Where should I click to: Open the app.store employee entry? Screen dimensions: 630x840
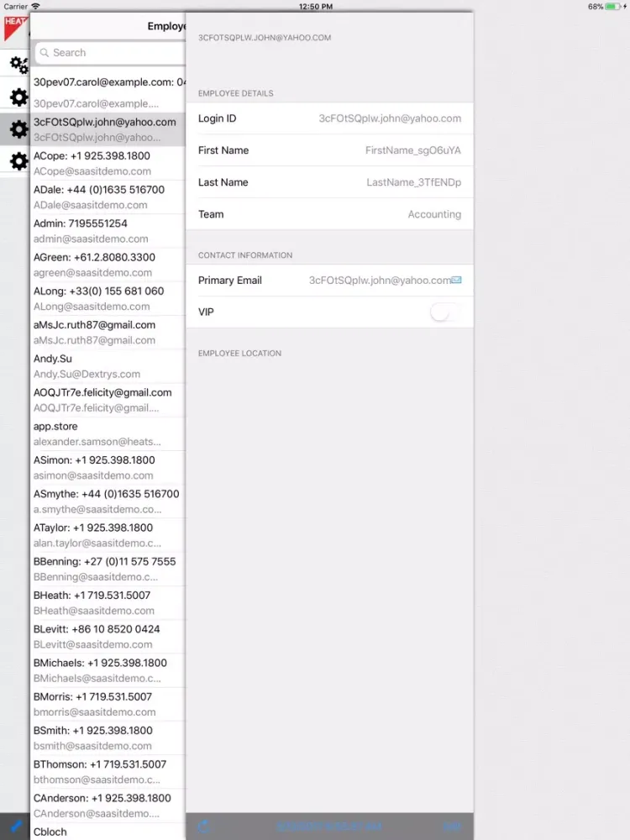pyautogui.click(x=107, y=433)
